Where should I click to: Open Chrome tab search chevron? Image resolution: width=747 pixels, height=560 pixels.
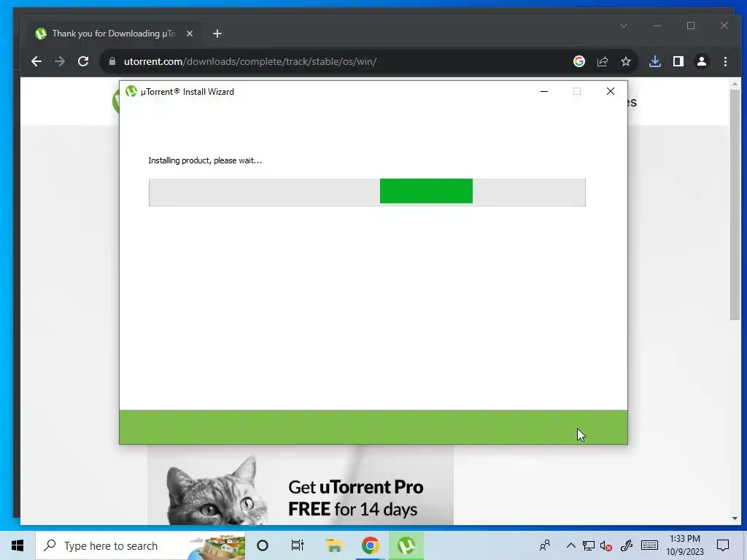click(624, 26)
